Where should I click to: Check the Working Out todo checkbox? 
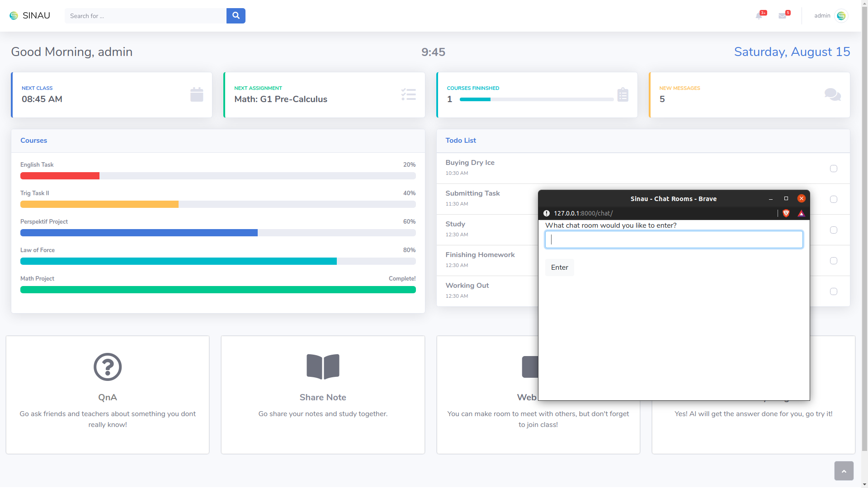pyautogui.click(x=834, y=291)
